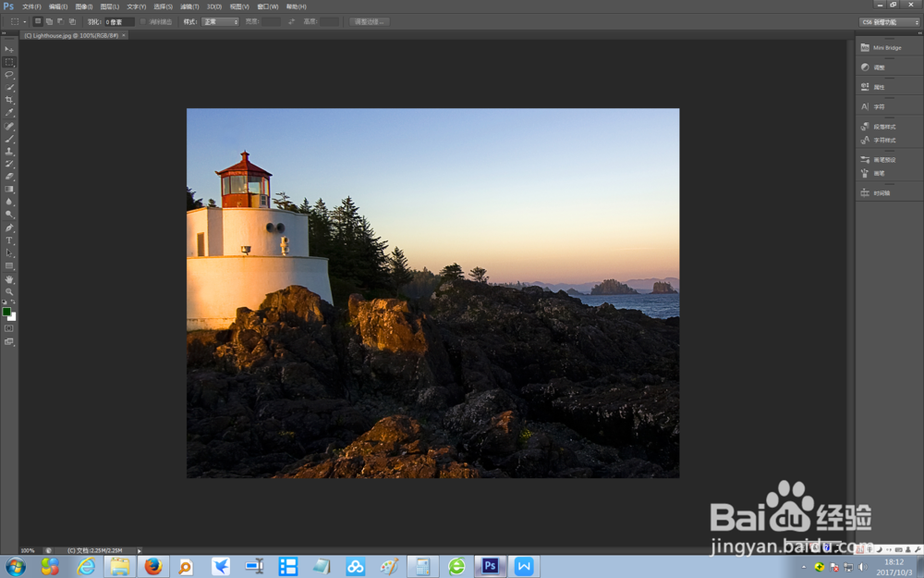Screen dimensions: 924x578
Task: Open the 样式 style dropdown set to 正常
Action: [220, 22]
